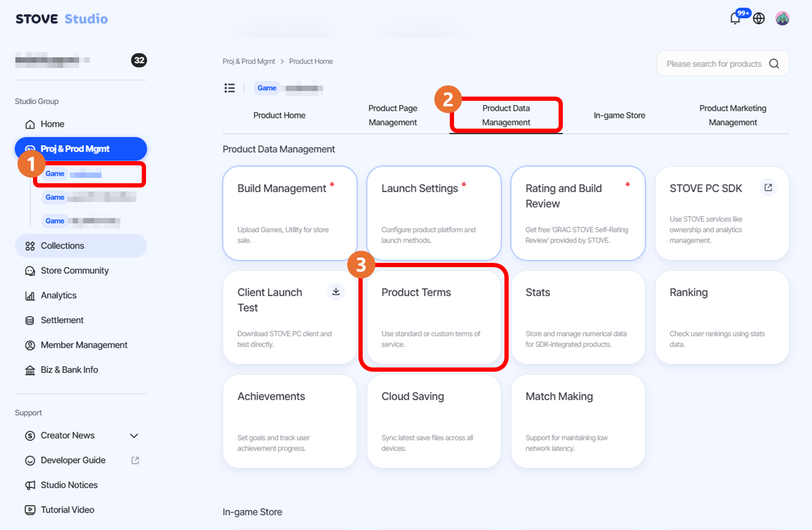Click Proj & Prod Mgmt breadcrumb link

(x=249, y=61)
